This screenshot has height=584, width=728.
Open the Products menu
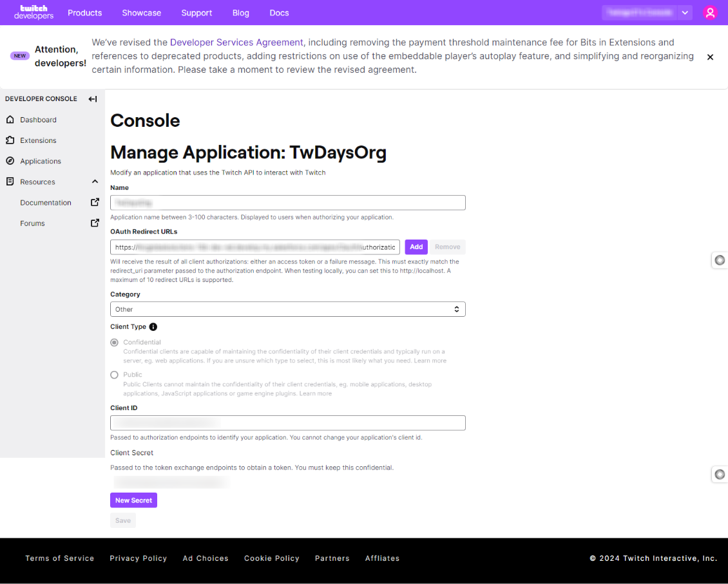click(x=84, y=13)
